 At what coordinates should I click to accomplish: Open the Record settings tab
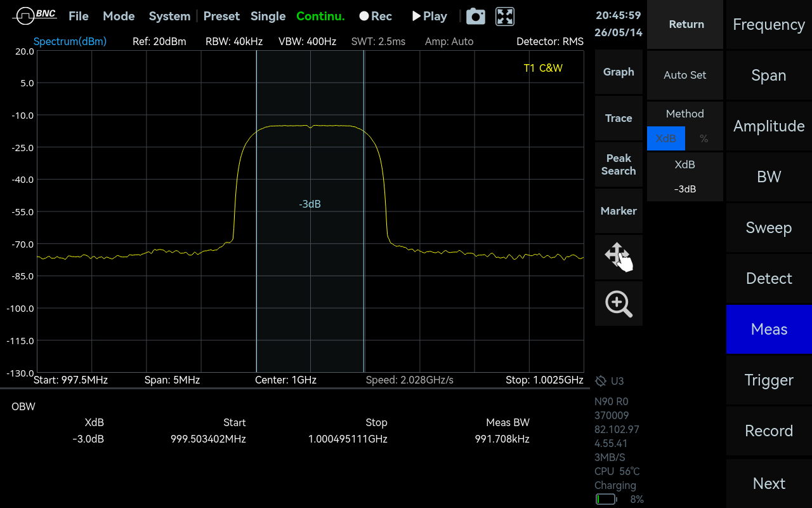pyautogui.click(x=769, y=431)
